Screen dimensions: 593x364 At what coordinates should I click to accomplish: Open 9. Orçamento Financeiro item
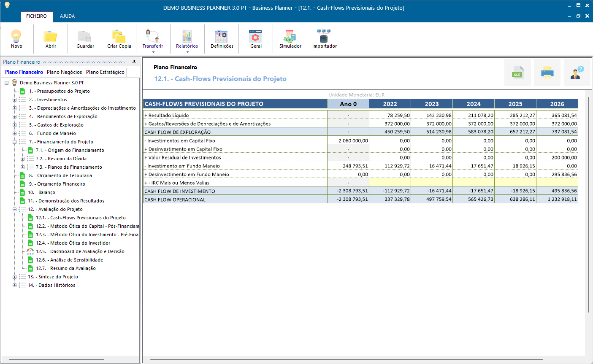pos(57,184)
